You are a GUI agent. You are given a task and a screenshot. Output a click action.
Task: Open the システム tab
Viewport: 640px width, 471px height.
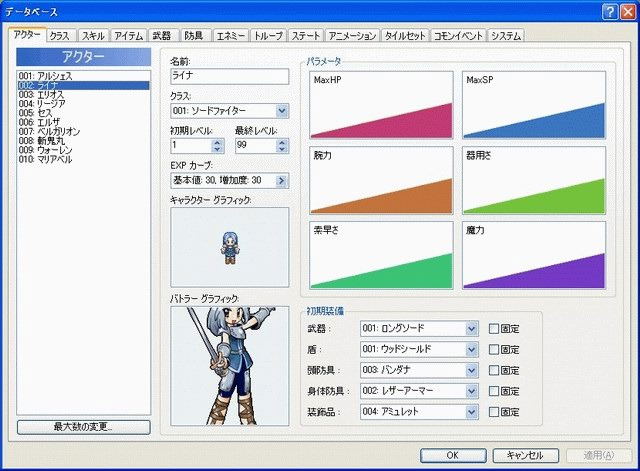(506, 36)
